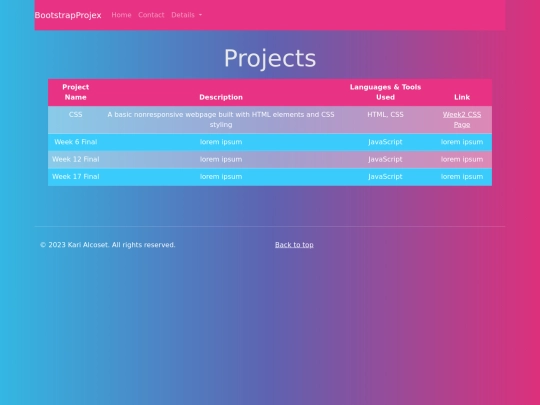Click the Week 6 Final description lorem ipsum
The image size is (540, 405).
[221, 142]
